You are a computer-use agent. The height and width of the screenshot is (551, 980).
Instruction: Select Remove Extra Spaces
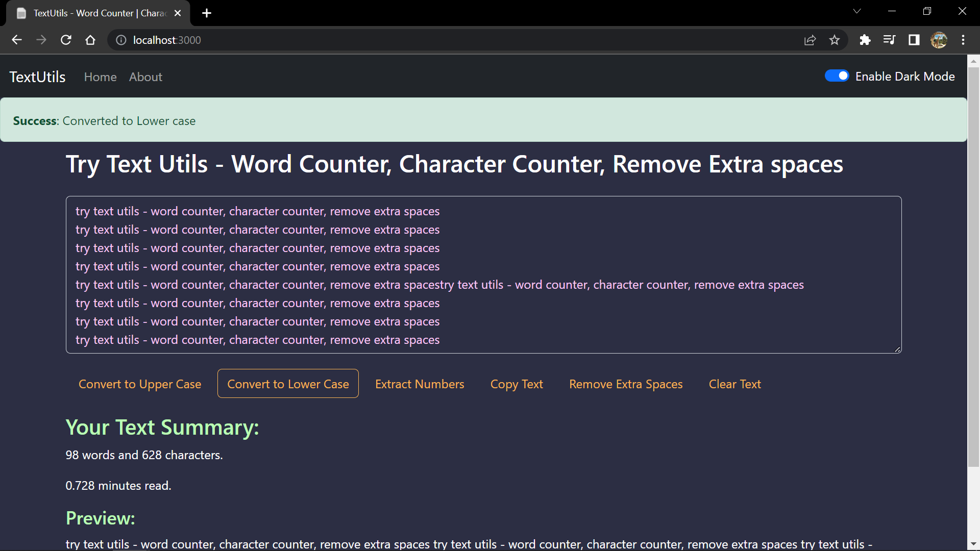pos(625,384)
